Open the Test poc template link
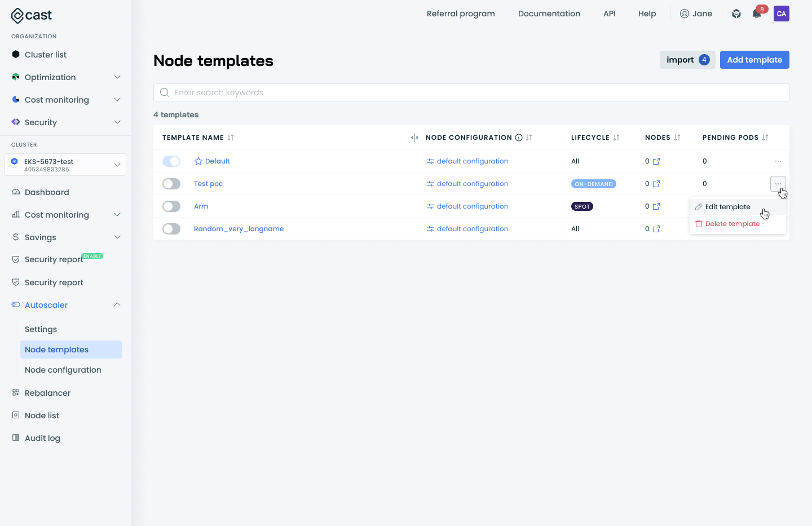Image resolution: width=812 pixels, height=526 pixels. (208, 184)
